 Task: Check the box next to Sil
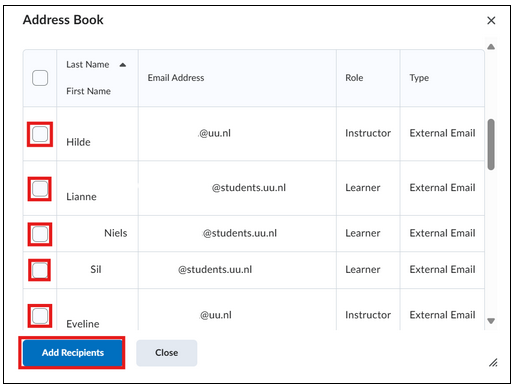point(40,270)
